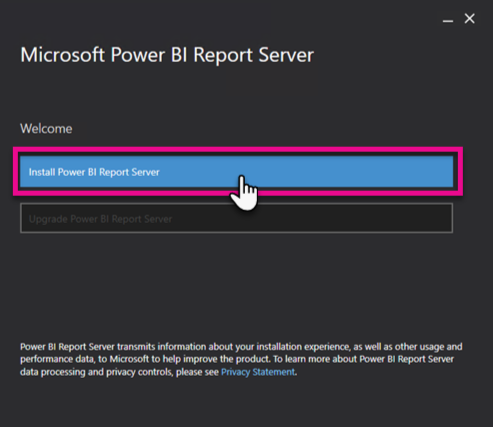Viewport: 493px width, 427px height.
Task: Click the Install Power BI Report Server button
Action: click(236, 172)
